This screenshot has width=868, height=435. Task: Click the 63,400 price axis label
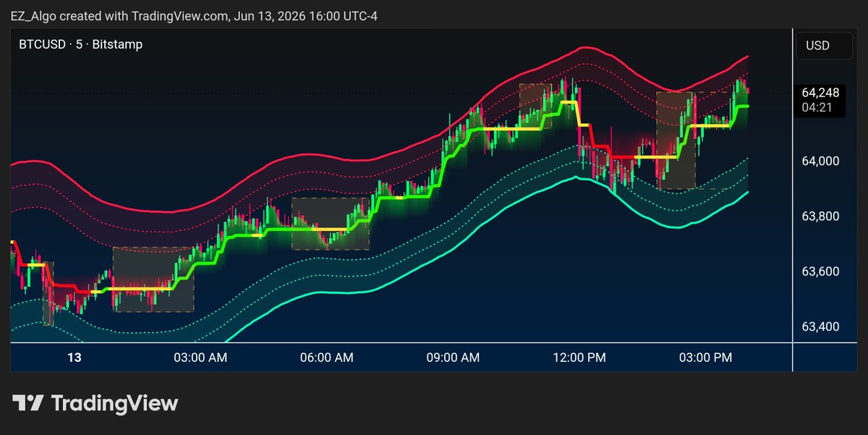820,326
